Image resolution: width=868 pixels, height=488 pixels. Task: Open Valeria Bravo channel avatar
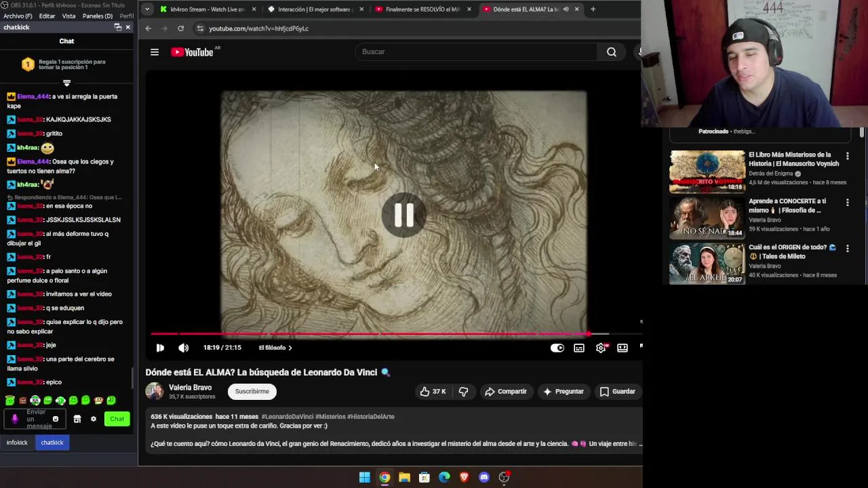pyautogui.click(x=155, y=392)
